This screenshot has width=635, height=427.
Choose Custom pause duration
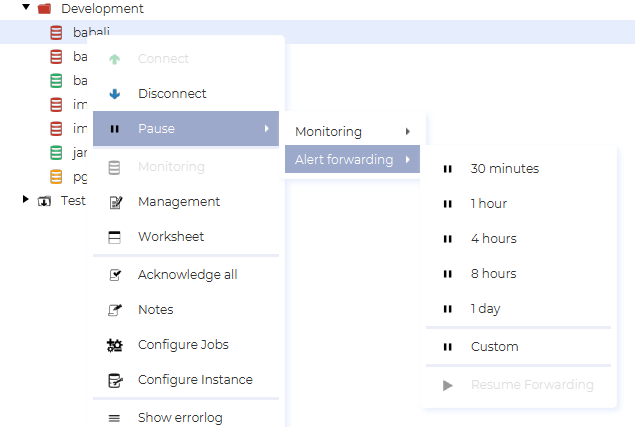coord(494,347)
